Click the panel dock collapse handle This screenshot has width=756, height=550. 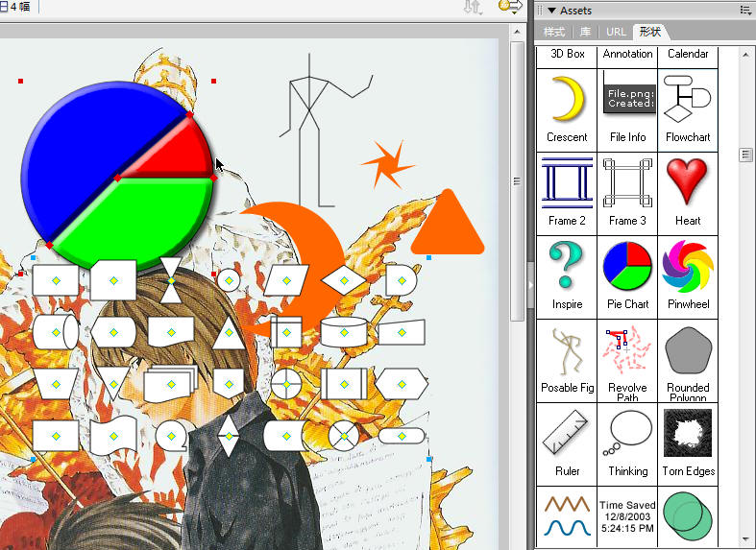[530, 285]
